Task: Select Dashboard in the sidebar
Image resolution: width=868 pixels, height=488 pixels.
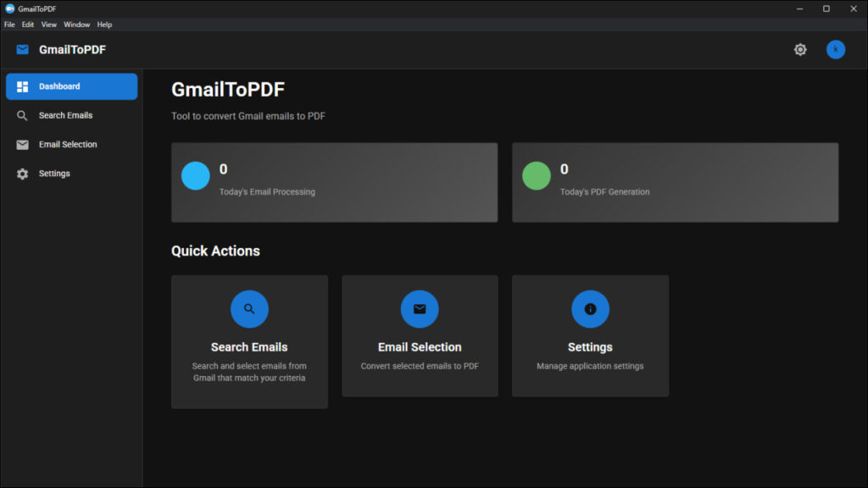Action: pyautogui.click(x=71, y=87)
